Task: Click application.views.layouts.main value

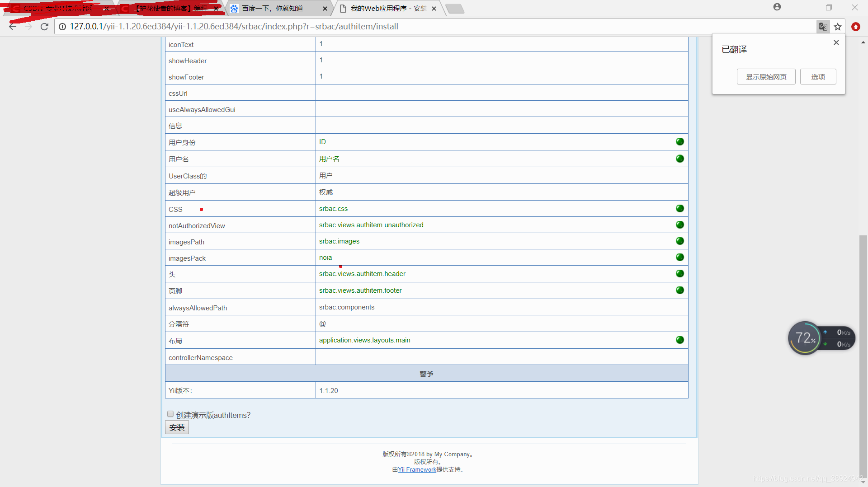Action: [364, 340]
